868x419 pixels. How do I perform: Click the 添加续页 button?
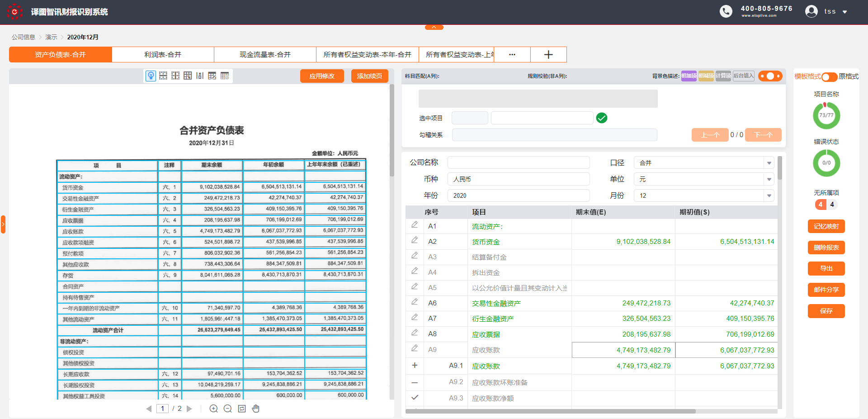pos(370,76)
